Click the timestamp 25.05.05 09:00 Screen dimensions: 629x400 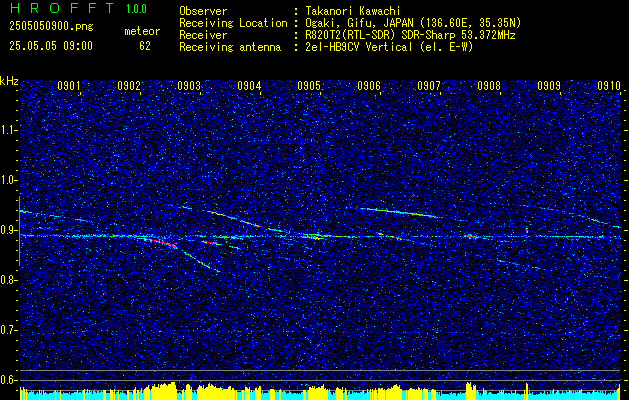[x=51, y=46]
